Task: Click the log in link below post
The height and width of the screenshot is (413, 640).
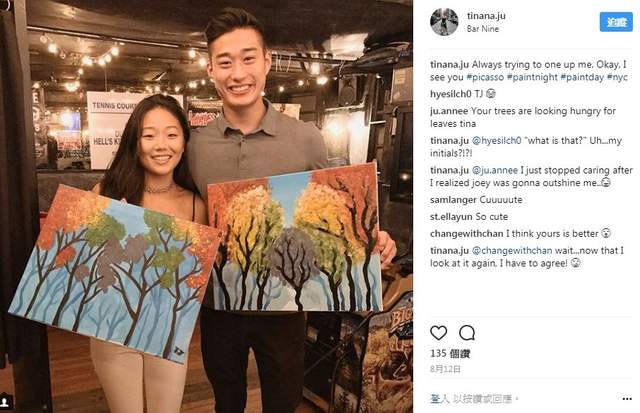Action: (439, 399)
